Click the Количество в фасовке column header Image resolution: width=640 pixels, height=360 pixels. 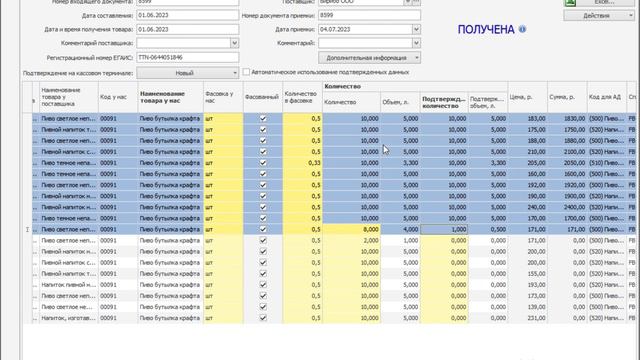coord(302,97)
